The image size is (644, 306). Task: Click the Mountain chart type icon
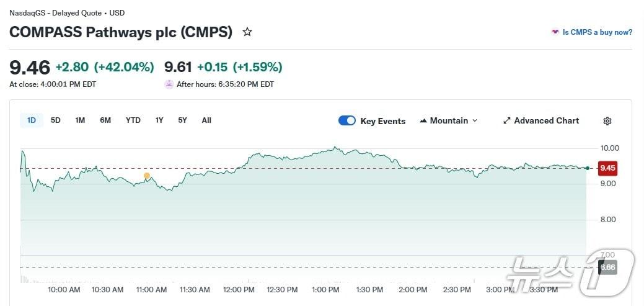coord(424,120)
